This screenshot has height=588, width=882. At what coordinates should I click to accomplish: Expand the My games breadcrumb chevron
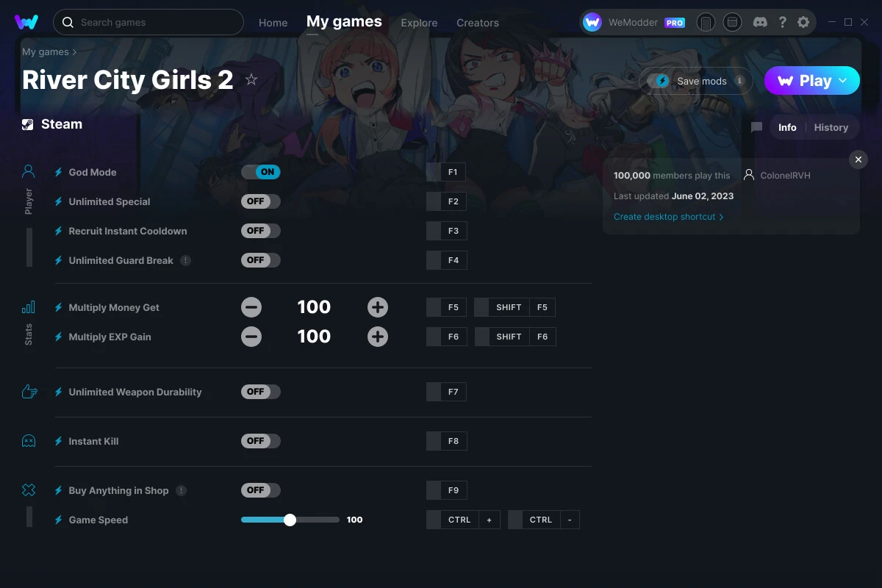(x=73, y=51)
